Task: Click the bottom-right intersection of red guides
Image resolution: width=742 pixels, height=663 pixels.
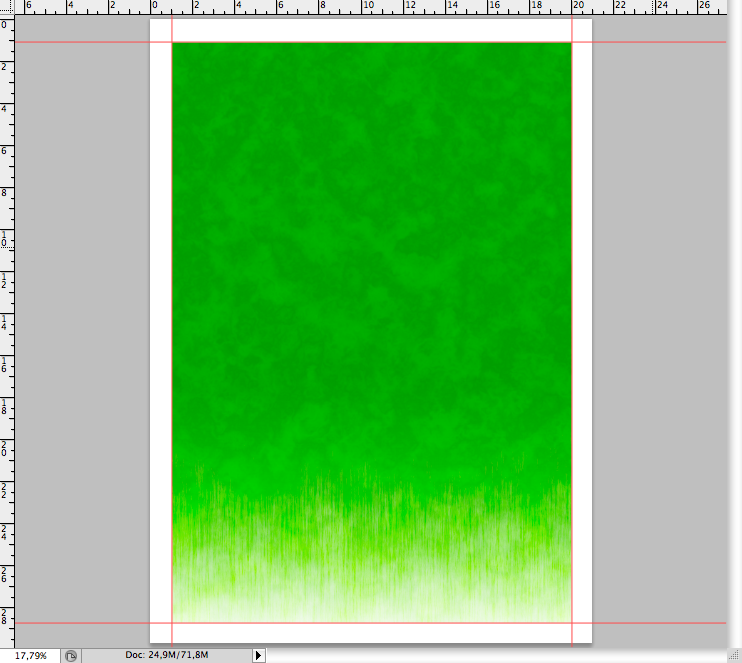Action: 572,623
